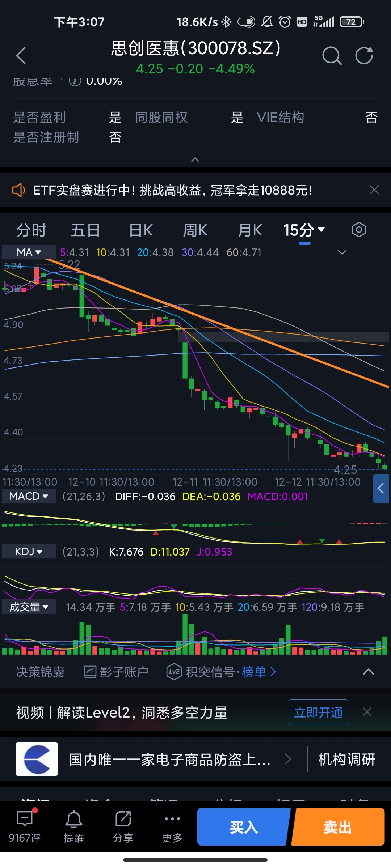Set a price alert with 提醒
The image size is (391, 868).
(x=74, y=826)
